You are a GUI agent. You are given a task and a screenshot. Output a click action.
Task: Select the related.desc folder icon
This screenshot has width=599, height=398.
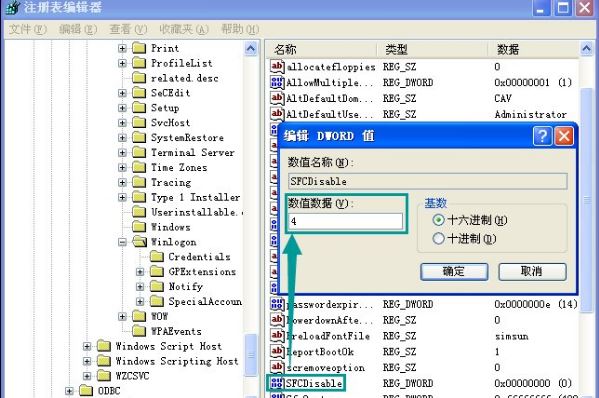(139, 78)
